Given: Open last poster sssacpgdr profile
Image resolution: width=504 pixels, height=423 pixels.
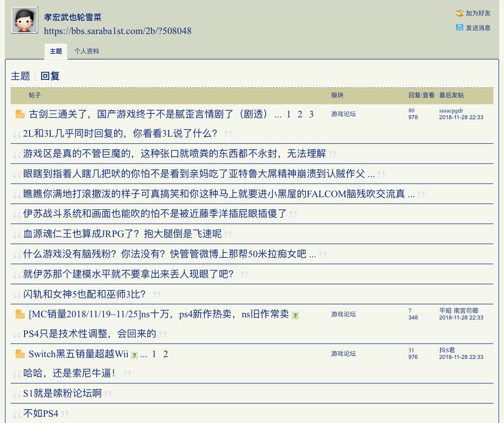Looking at the screenshot, I should click(x=451, y=111).
